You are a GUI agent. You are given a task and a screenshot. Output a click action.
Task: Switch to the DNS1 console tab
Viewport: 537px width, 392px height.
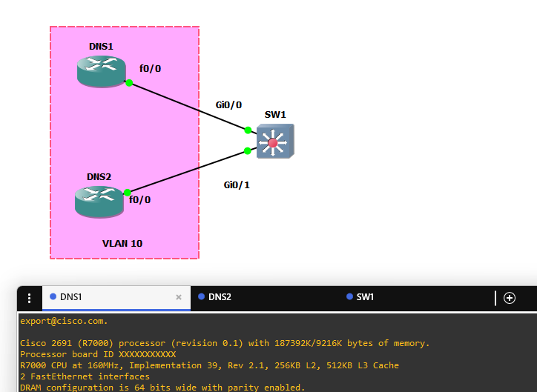pyautogui.click(x=116, y=297)
